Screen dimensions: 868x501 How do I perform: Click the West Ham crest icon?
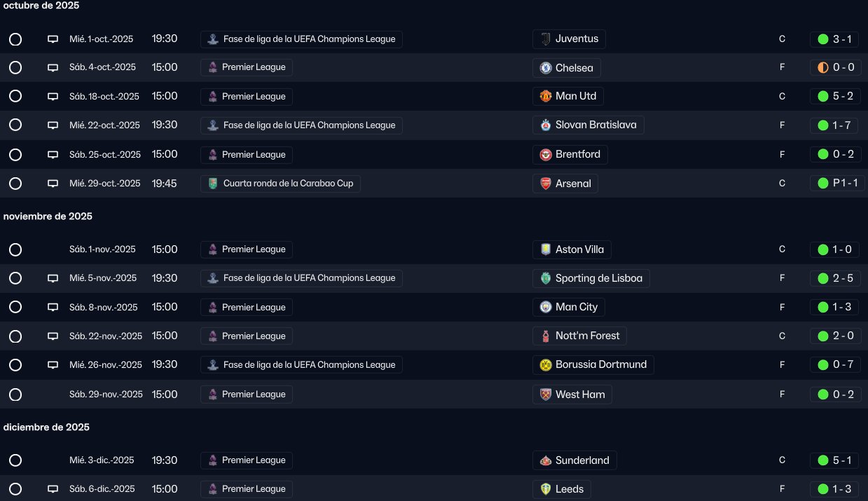pyautogui.click(x=546, y=394)
